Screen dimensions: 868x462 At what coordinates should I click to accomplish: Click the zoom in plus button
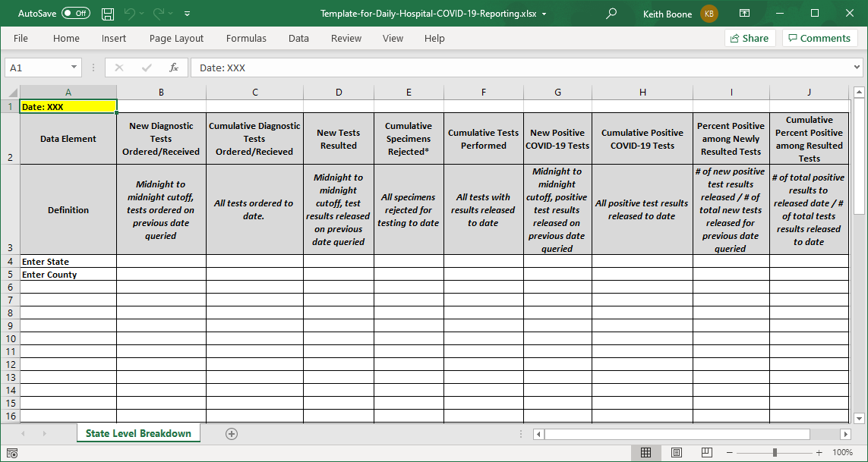click(819, 453)
